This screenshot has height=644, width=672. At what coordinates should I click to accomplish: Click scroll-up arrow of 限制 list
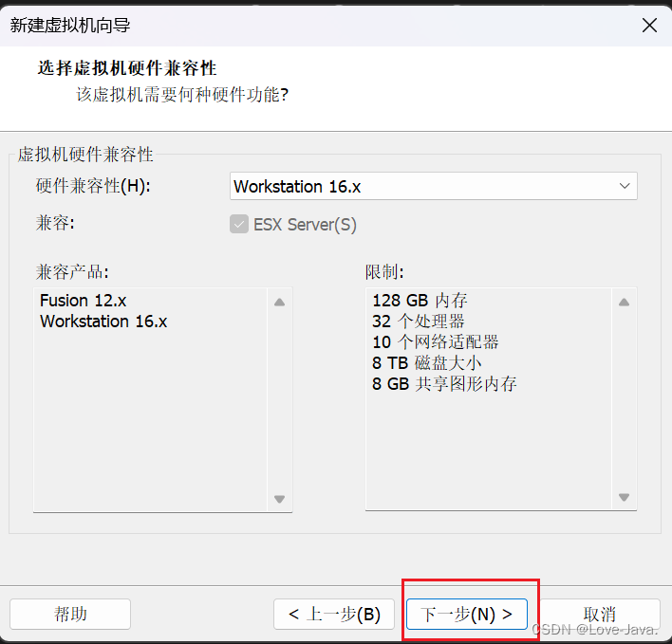pos(624,303)
